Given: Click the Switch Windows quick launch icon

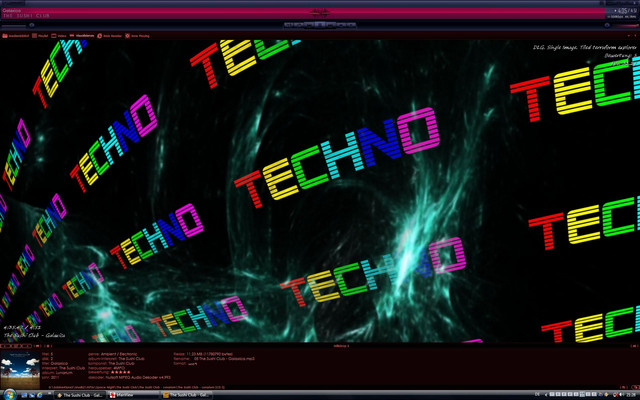Looking at the screenshot, I should pos(32,395).
